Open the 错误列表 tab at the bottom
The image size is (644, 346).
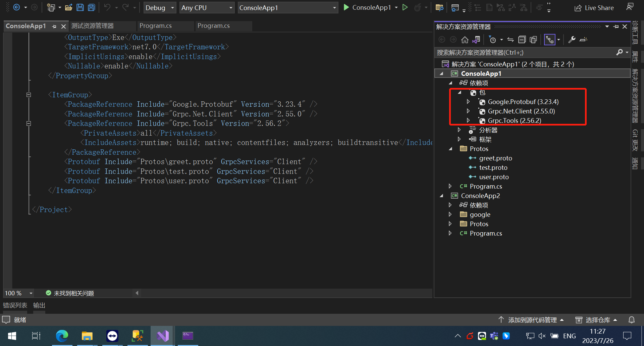[15, 305]
